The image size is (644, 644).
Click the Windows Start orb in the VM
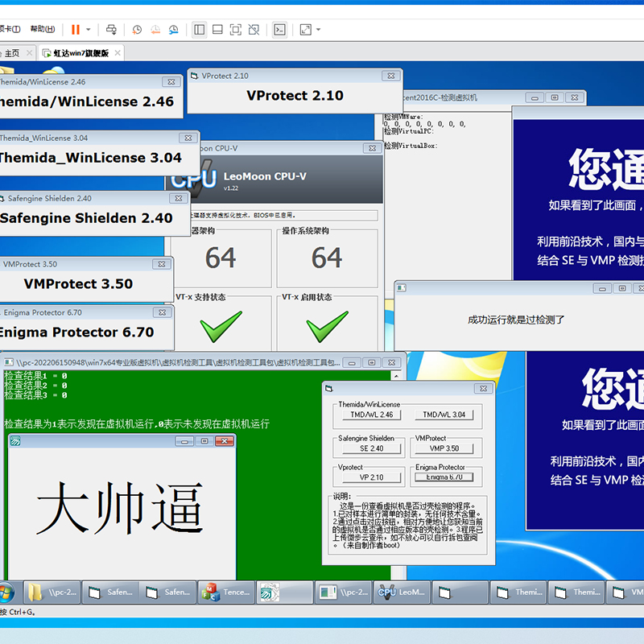point(8,592)
